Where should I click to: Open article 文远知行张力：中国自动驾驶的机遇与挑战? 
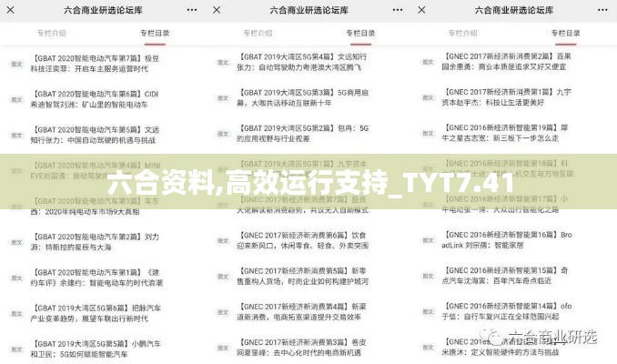95,135
